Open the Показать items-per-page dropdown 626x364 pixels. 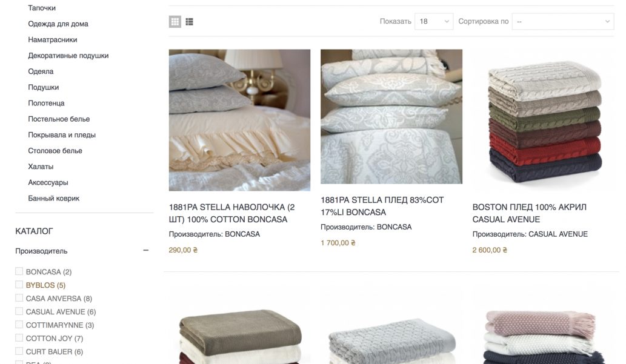(433, 22)
